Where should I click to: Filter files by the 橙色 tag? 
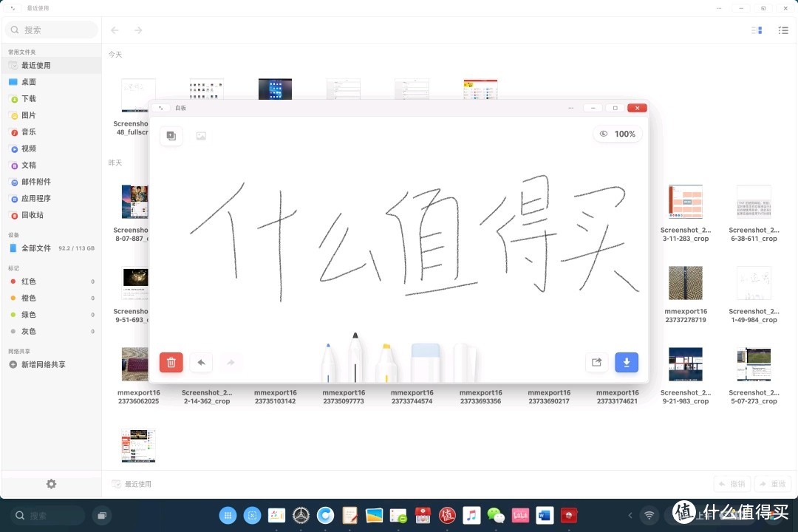(x=52, y=298)
